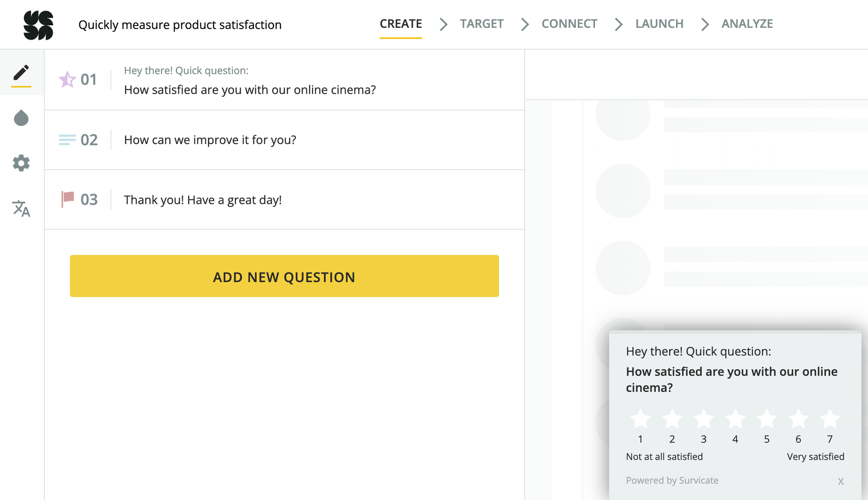This screenshot has height=500, width=868.
Task: Click the list/text icon on question 02
Action: point(67,139)
